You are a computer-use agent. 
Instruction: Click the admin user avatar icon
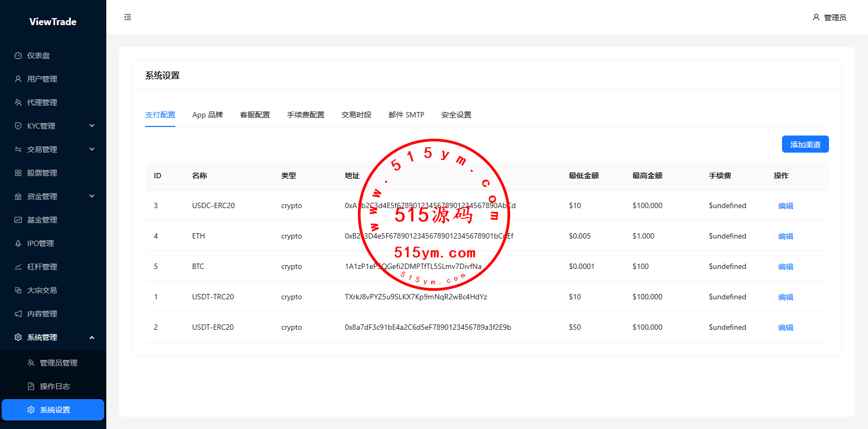pos(816,17)
